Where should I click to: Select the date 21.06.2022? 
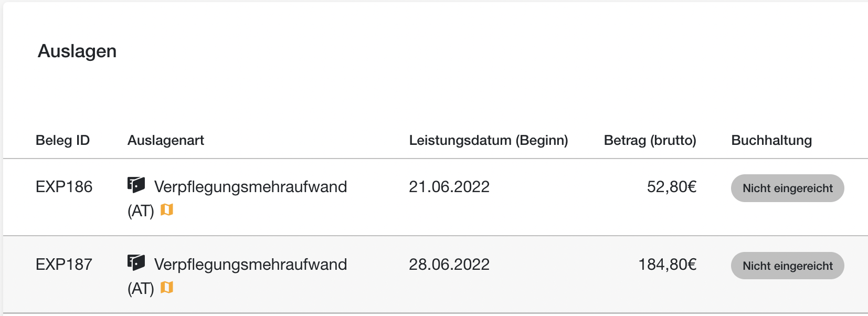click(x=449, y=187)
